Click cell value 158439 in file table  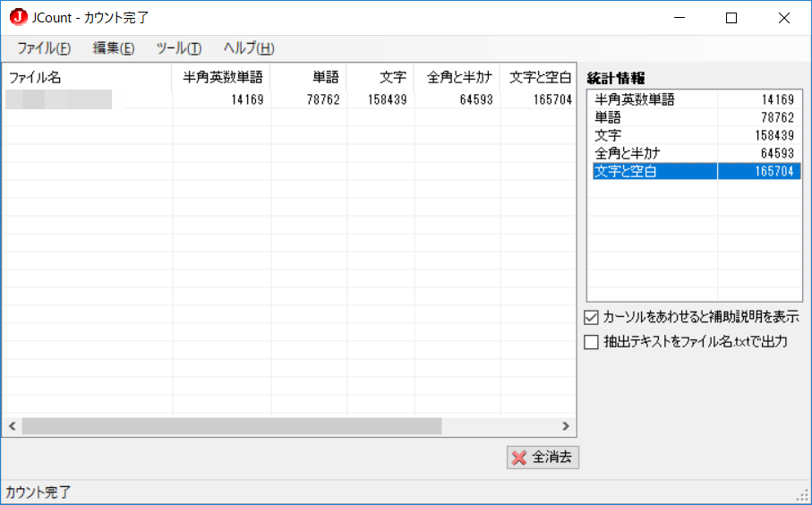point(388,99)
